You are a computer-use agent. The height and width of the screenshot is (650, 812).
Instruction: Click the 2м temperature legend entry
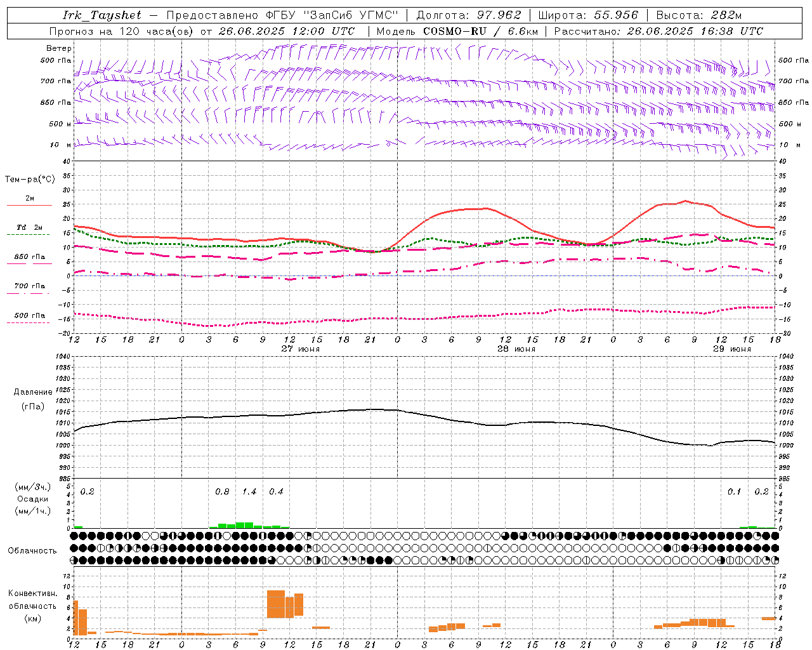[30, 199]
